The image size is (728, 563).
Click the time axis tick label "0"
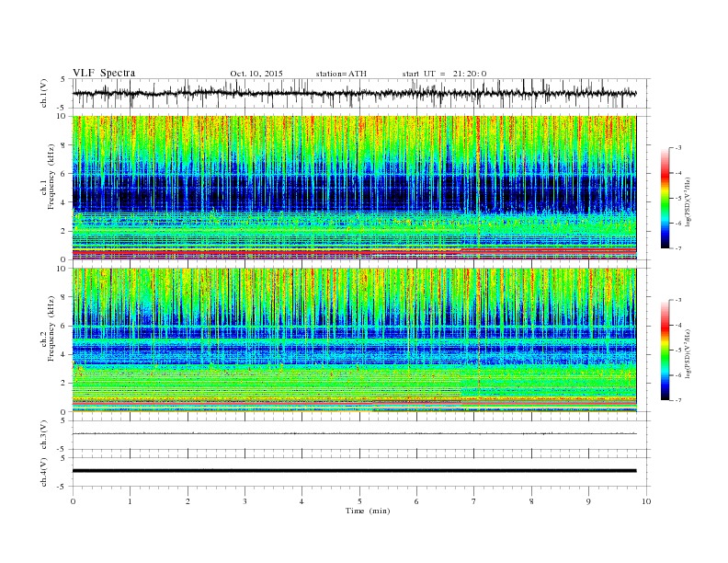[73, 501]
